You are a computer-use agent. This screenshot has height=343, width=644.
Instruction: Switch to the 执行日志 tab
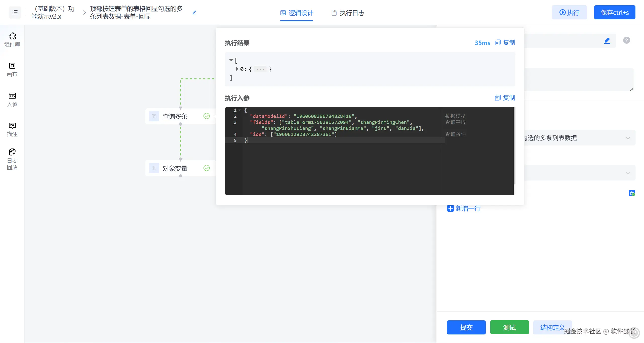pyautogui.click(x=348, y=13)
